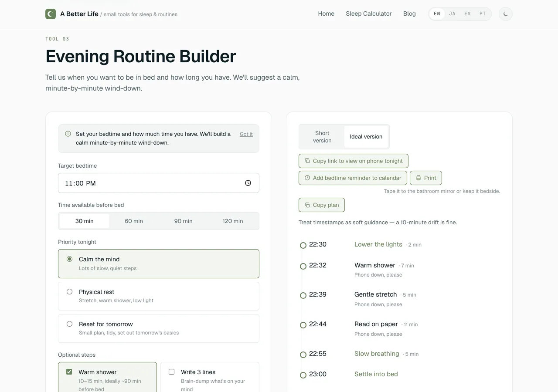558x392 pixels.
Task: Set available time to 30 min
Action: coord(85,221)
